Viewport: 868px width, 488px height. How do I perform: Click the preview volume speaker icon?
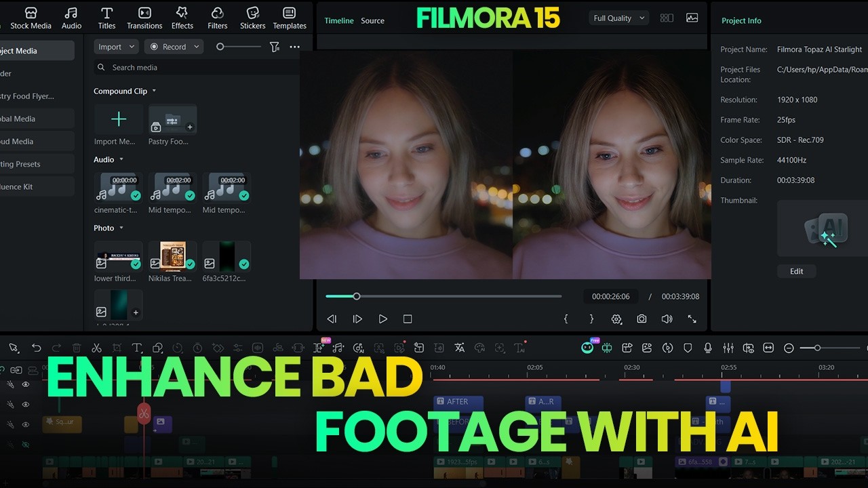pyautogui.click(x=667, y=319)
